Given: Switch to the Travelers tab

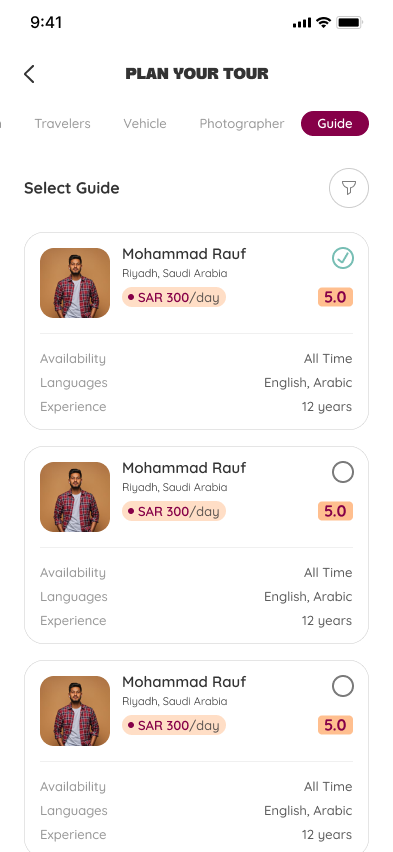Looking at the screenshot, I should [63, 124].
